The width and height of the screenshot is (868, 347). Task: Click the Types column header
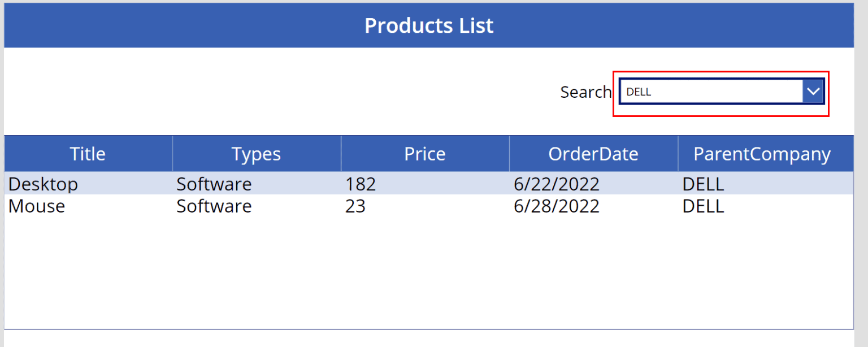256,153
